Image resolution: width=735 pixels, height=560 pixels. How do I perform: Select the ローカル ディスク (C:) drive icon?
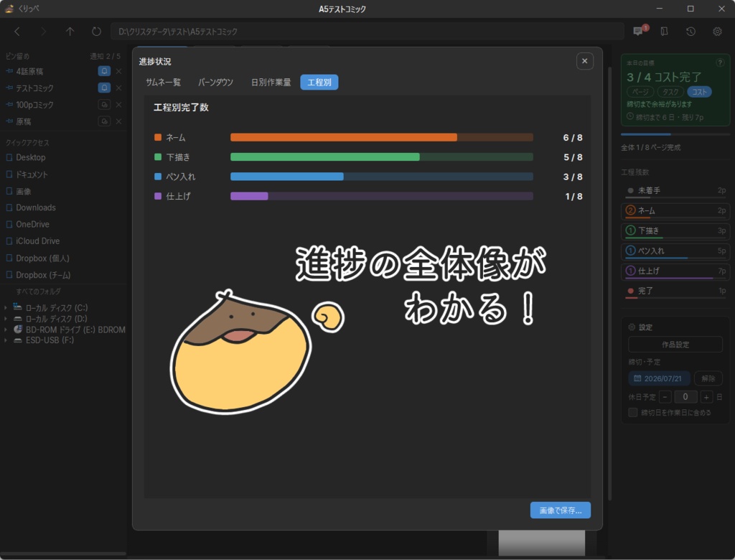18,307
